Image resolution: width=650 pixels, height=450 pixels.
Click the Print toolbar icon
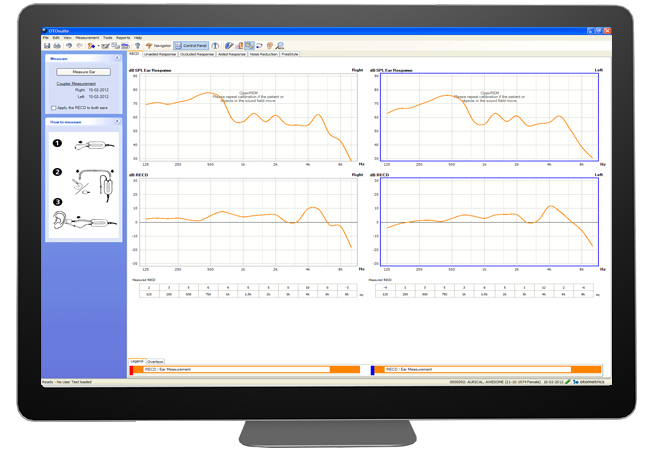point(57,46)
